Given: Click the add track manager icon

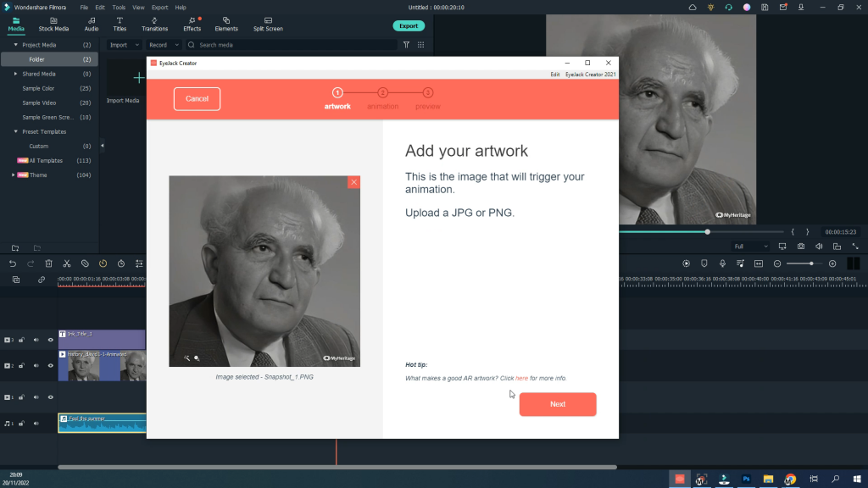Looking at the screenshot, I should pyautogui.click(x=16, y=280).
